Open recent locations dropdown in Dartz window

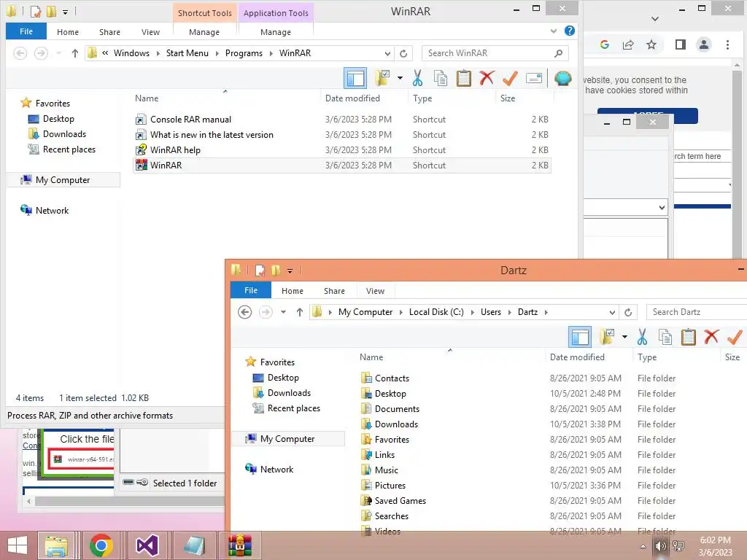(x=283, y=312)
